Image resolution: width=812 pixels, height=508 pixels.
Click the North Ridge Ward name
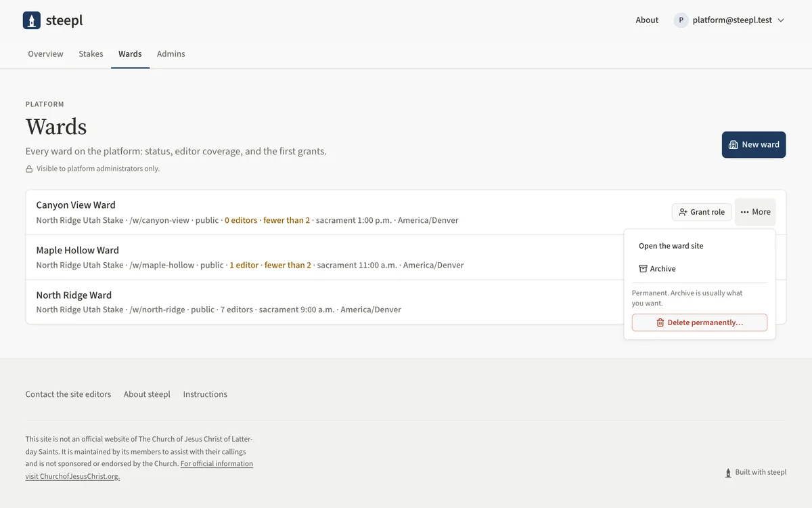(74, 295)
